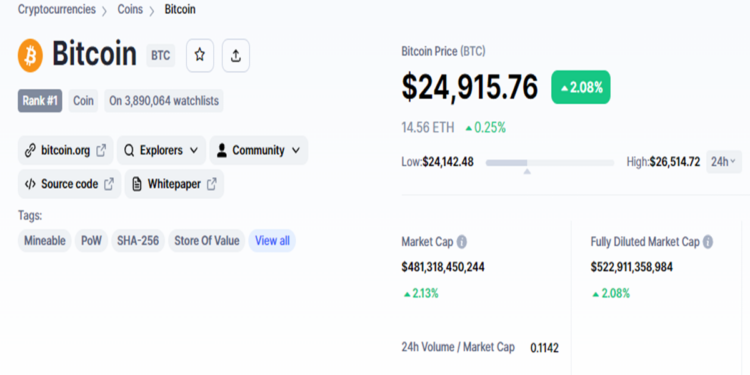Click View all tags
750x375 pixels.
coord(272,241)
